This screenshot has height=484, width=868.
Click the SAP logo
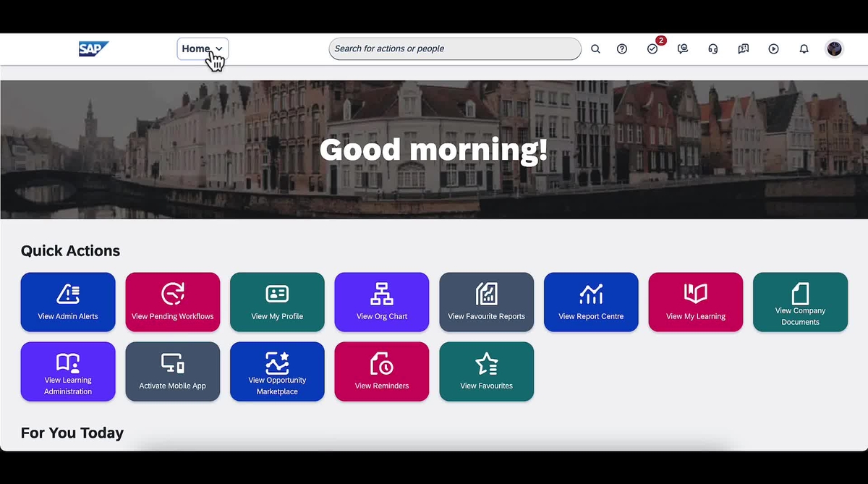coord(93,48)
